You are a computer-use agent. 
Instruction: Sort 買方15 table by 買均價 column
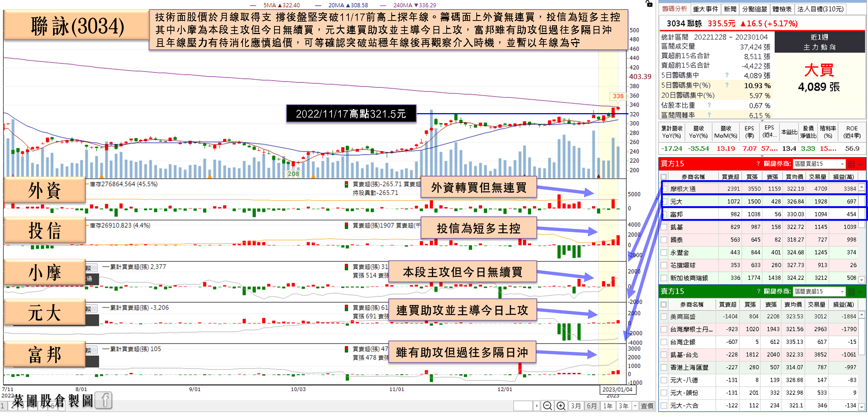coord(794,177)
